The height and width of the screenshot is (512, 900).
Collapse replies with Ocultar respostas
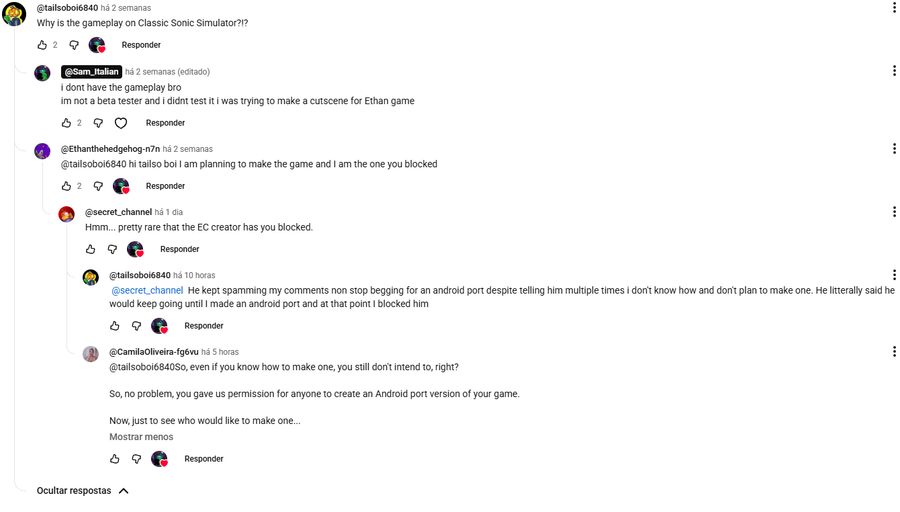83,491
